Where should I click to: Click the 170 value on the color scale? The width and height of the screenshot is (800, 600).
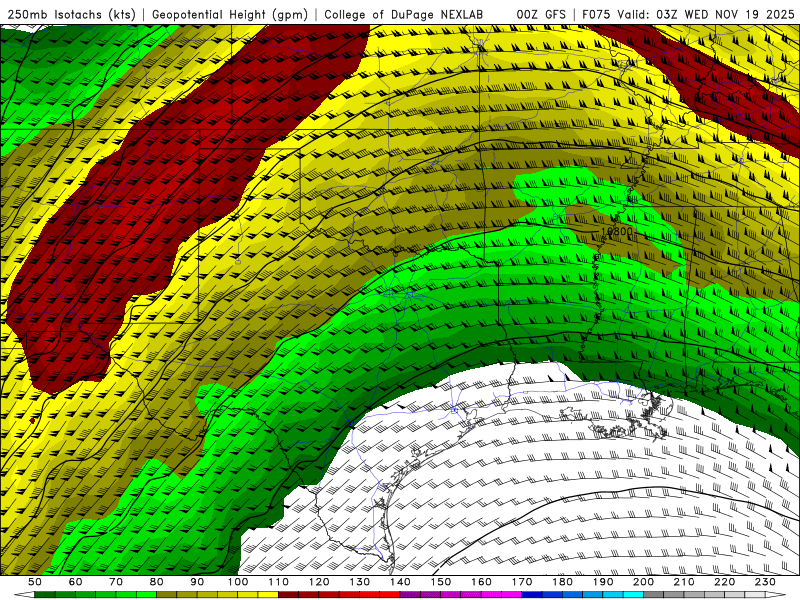point(522,582)
